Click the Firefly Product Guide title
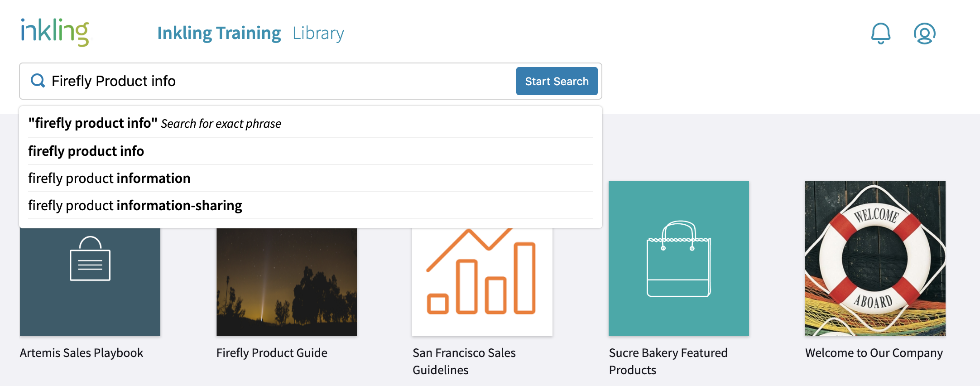Viewport: 980px width, 386px height. point(272,353)
